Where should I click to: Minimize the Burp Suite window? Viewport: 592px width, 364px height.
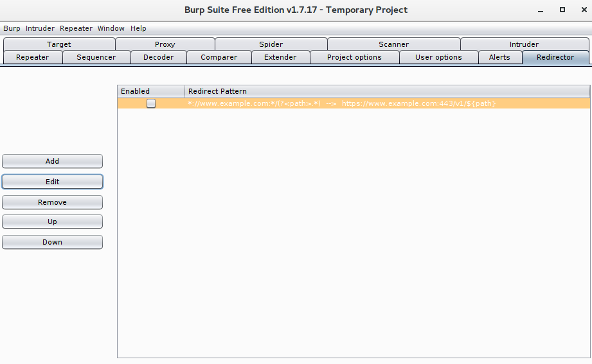coord(541,10)
